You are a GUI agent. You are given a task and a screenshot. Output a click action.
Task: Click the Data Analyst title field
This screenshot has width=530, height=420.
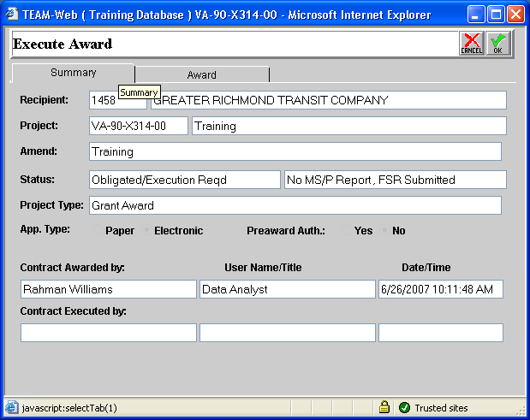click(x=288, y=289)
